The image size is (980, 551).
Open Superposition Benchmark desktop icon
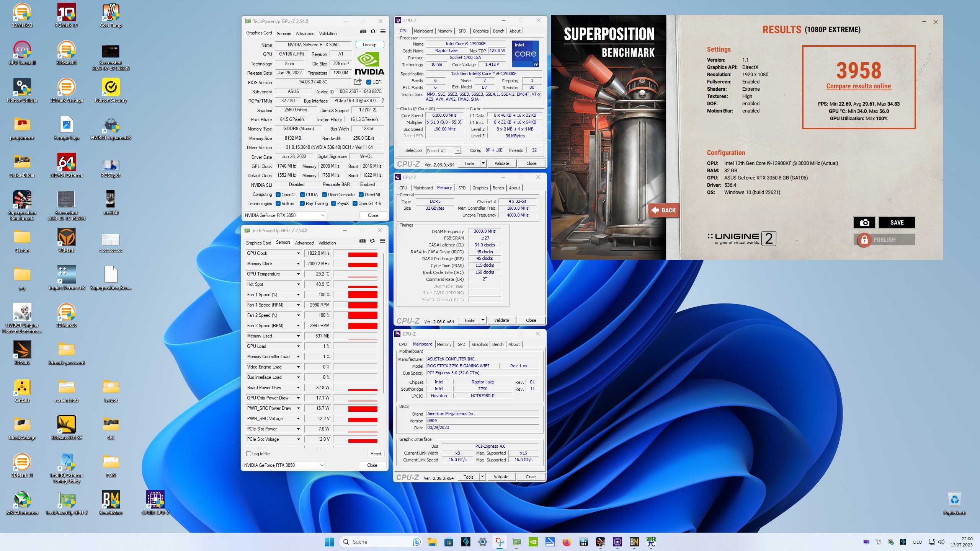click(x=22, y=205)
